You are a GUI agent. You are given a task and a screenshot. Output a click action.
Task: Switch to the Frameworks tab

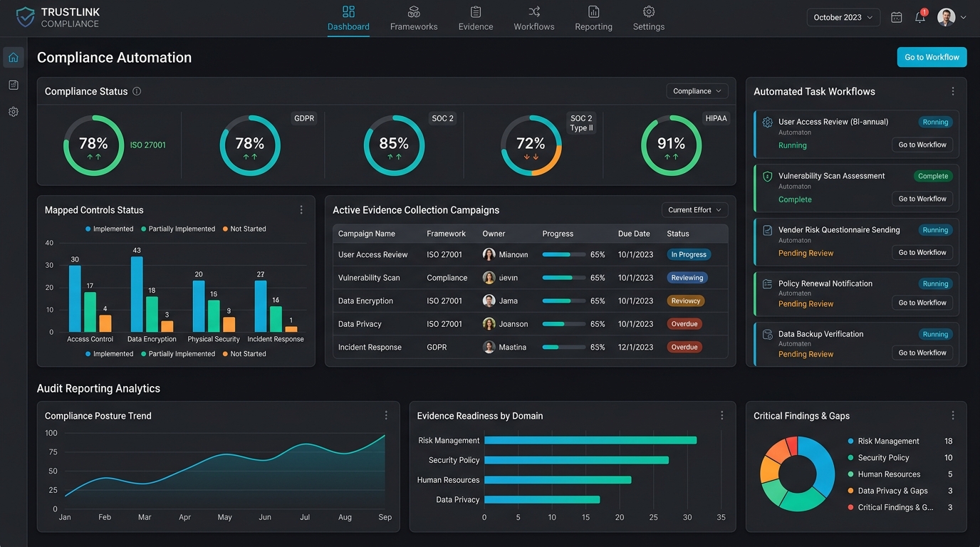[x=414, y=19]
